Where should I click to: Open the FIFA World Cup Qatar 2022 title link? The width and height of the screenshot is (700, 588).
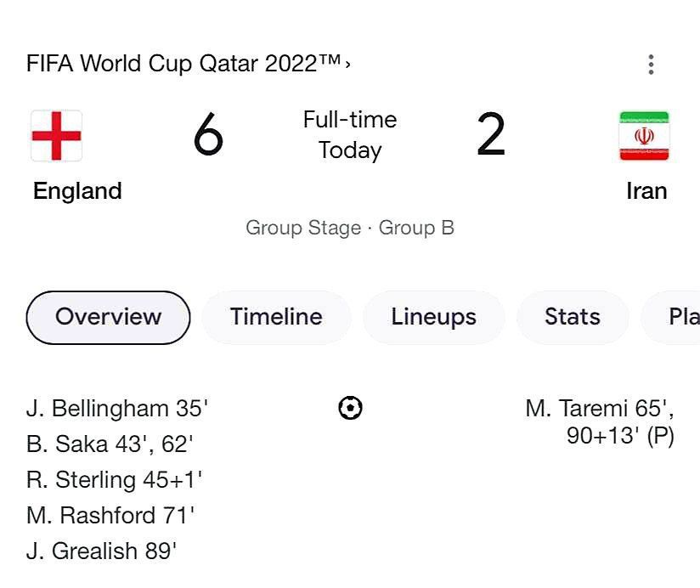point(183,64)
